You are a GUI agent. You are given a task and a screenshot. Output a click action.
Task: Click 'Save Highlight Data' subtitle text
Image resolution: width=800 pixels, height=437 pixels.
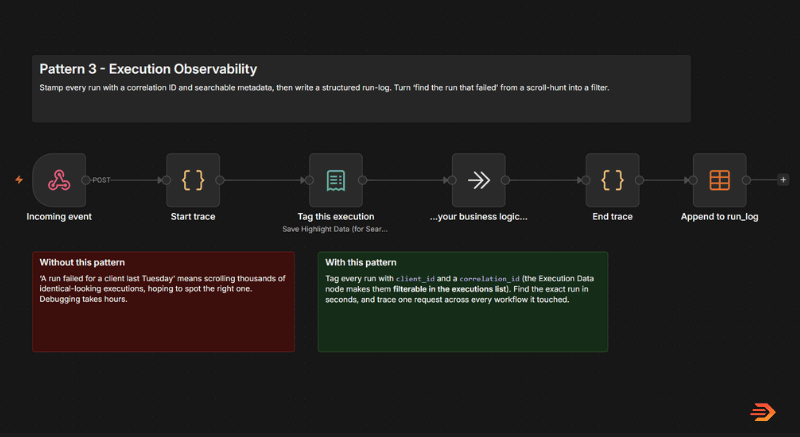coord(335,229)
